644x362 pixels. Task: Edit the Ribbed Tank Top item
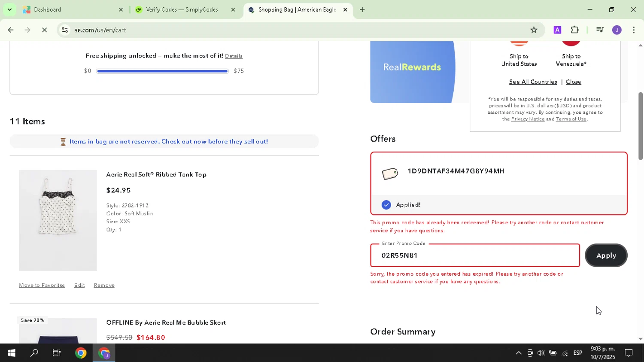point(79,285)
